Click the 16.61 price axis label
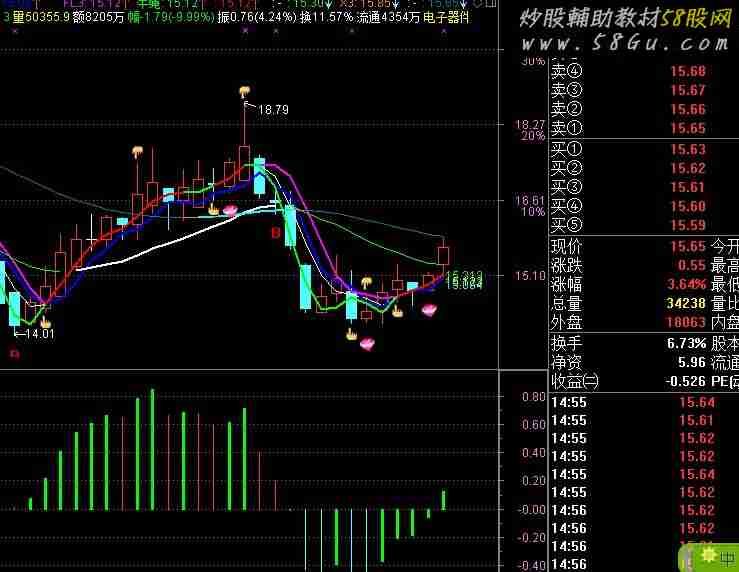Viewport: 739px width, 572px height. coord(530,201)
